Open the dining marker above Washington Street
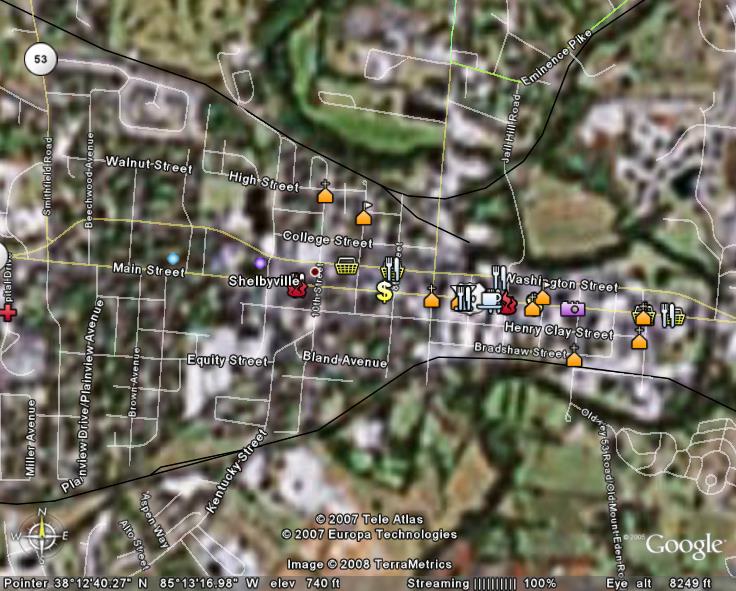 [x=497, y=274]
